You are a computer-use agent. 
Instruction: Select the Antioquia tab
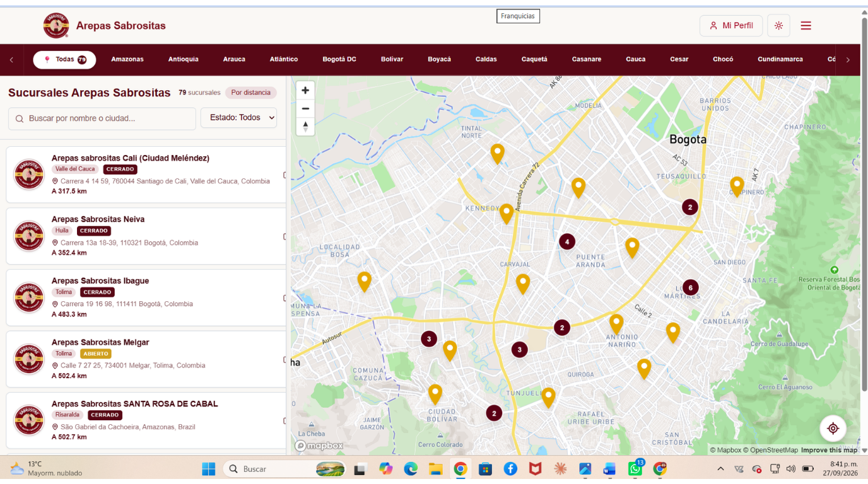pos(184,60)
